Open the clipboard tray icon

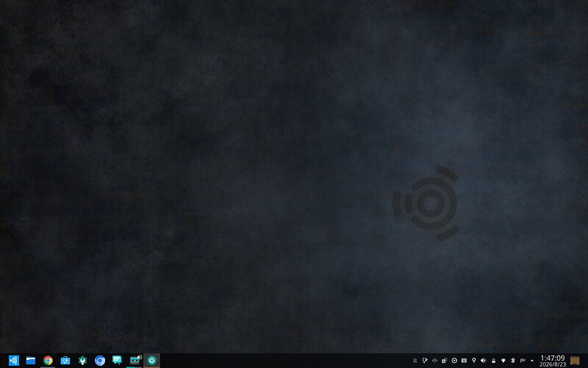pos(445,361)
